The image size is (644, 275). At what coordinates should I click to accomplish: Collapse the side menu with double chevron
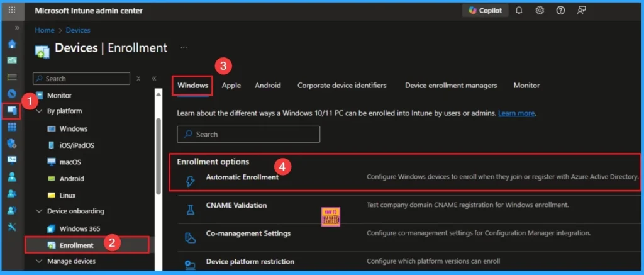[x=154, y=79]
